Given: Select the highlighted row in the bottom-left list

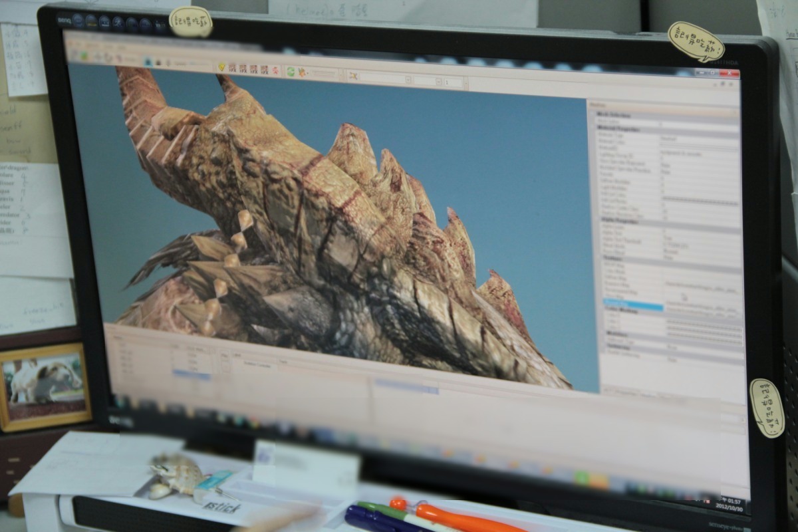Looking at the screenshot, I should pyautogui.click(x=192, y=375).
